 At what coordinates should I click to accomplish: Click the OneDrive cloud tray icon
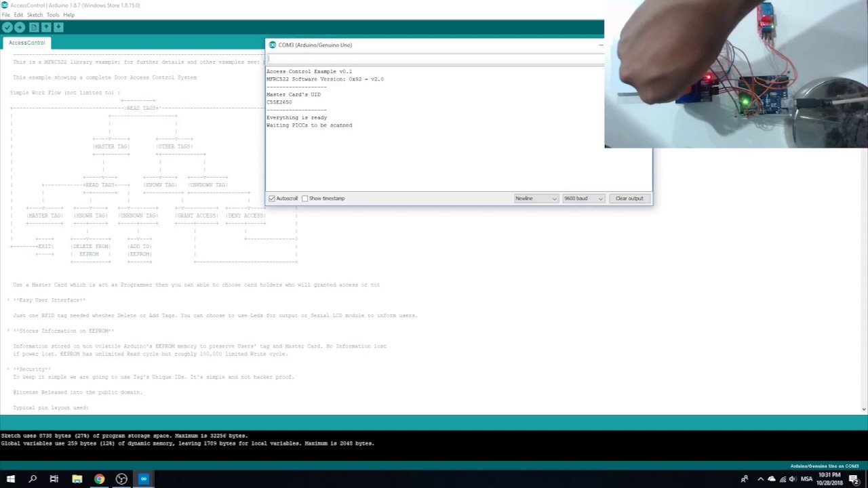[771, 479]
